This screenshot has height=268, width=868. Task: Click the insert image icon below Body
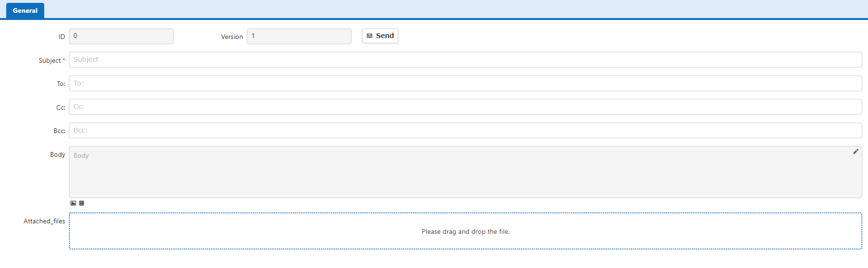tap(73, 203)
